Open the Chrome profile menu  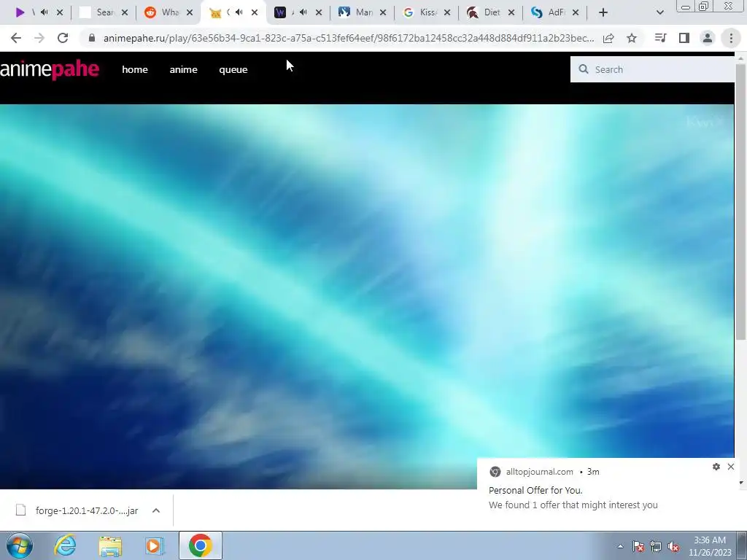708,38
